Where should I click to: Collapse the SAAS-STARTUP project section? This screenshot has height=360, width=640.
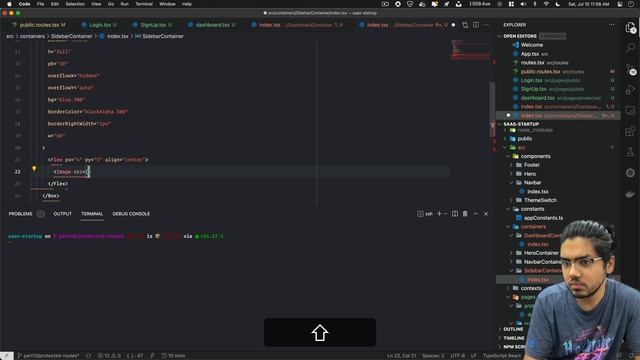[x=521, y=124]
